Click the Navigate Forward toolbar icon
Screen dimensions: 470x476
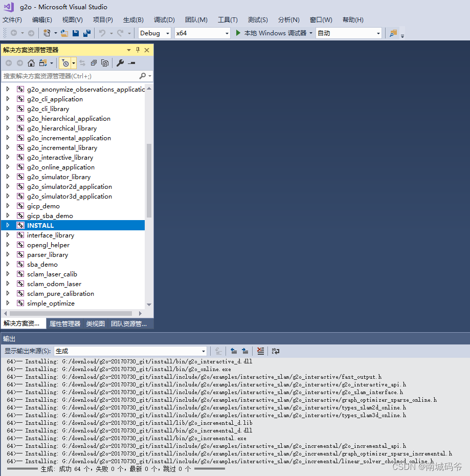[31, 33]
